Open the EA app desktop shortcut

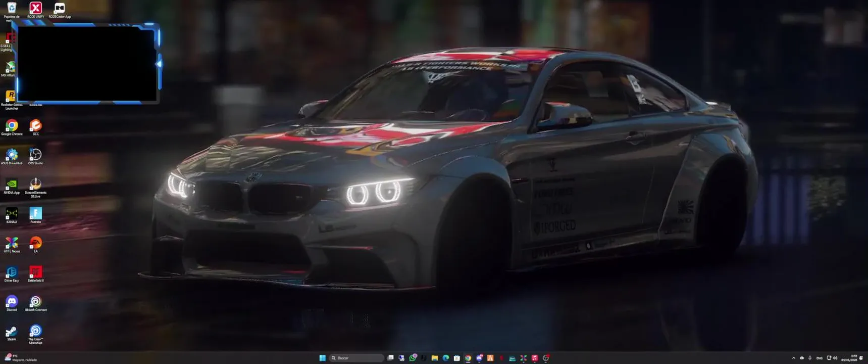[x=35, y=244]
